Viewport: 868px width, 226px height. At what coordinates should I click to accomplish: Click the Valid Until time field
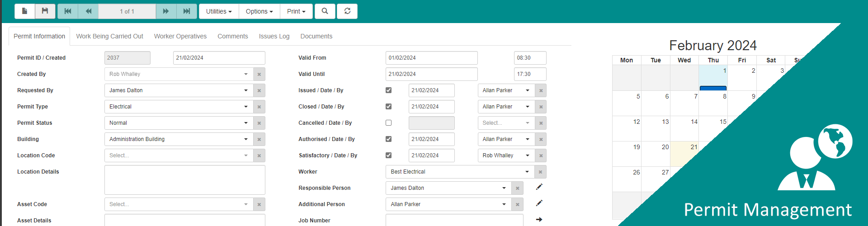click(530, 74)
